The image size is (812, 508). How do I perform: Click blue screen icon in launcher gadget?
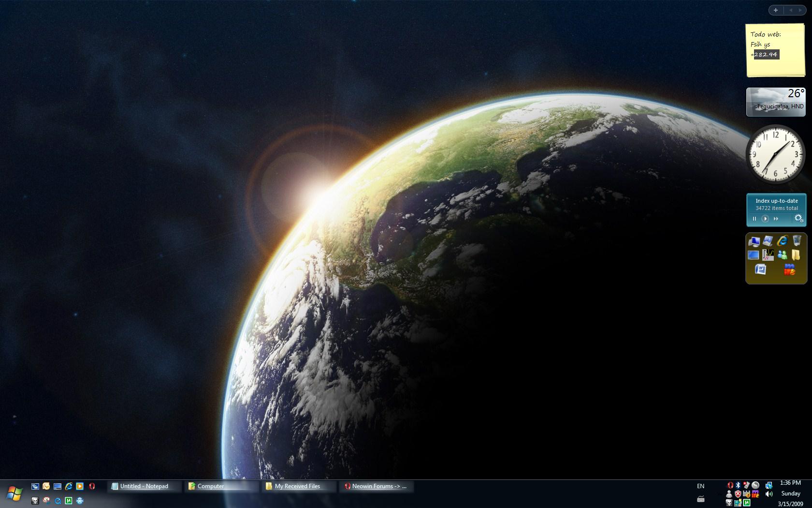(754, 255)
